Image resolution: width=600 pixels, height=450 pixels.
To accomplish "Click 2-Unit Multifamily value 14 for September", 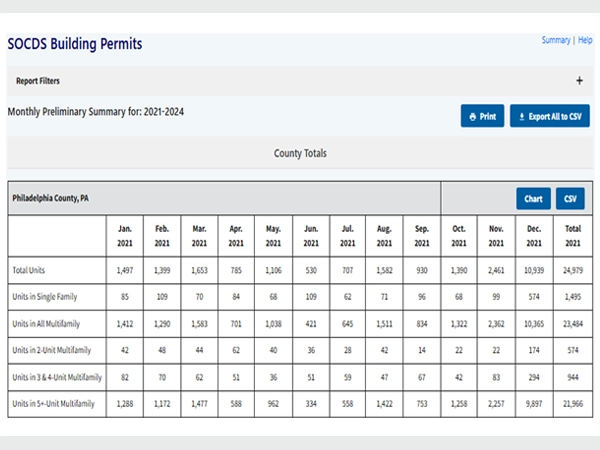I will click(x=422, y=350).
